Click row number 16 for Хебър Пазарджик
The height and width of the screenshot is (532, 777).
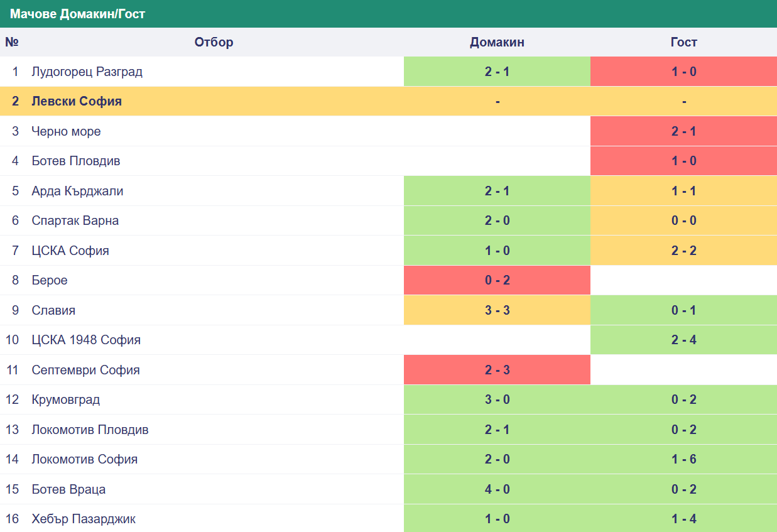[13, 519]
